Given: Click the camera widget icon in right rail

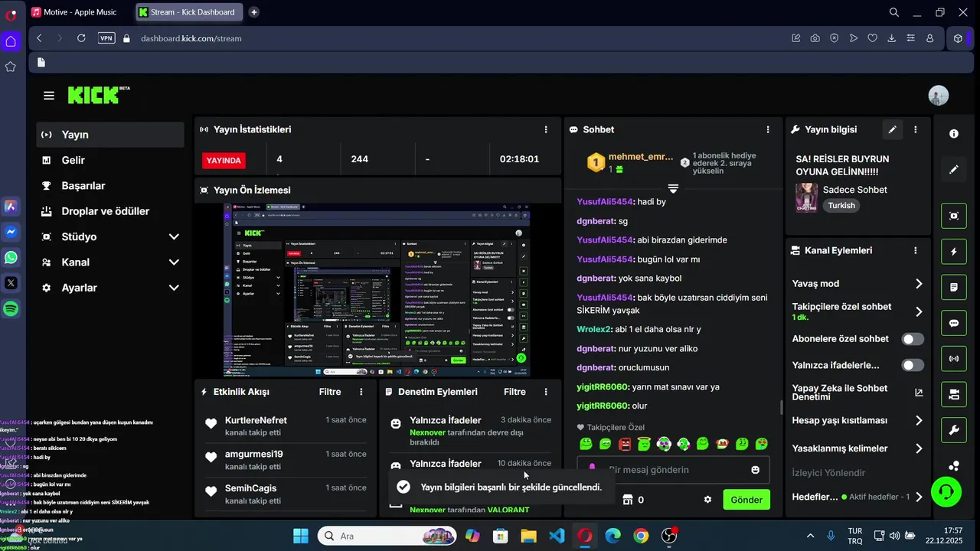Looking at the screenshot, I should click(954, 394).
